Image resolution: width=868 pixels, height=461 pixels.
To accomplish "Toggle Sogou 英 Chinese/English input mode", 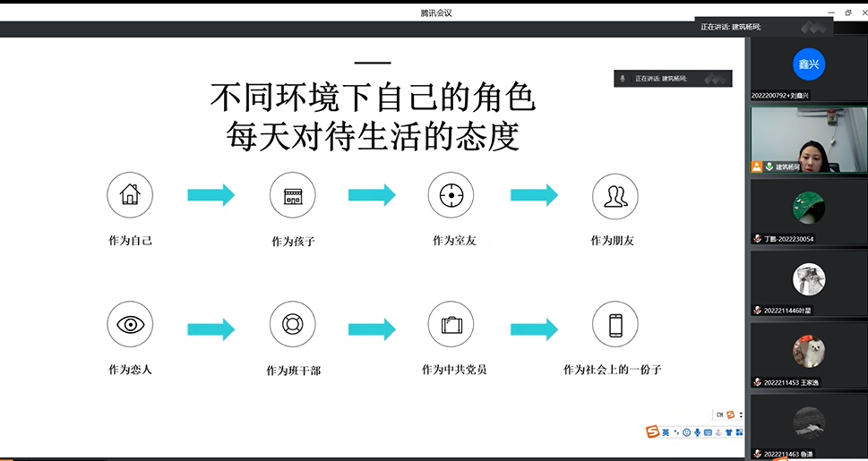I will (666, 432).
